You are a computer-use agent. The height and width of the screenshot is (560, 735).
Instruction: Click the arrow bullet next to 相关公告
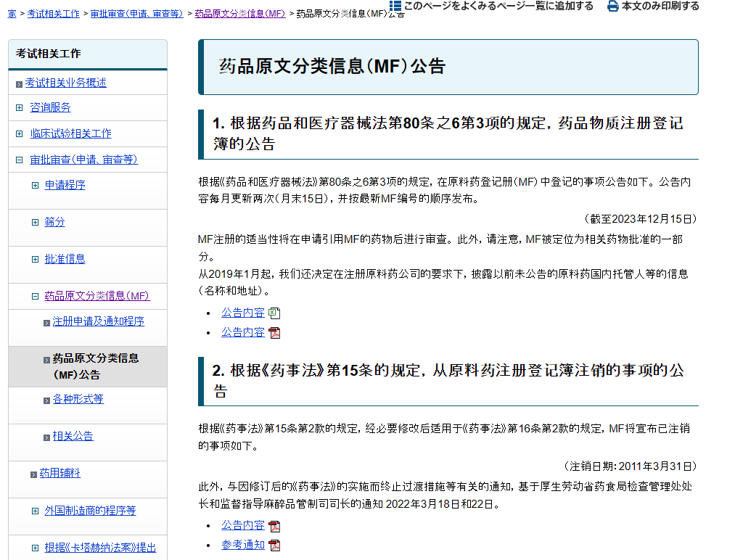point(46,437)
